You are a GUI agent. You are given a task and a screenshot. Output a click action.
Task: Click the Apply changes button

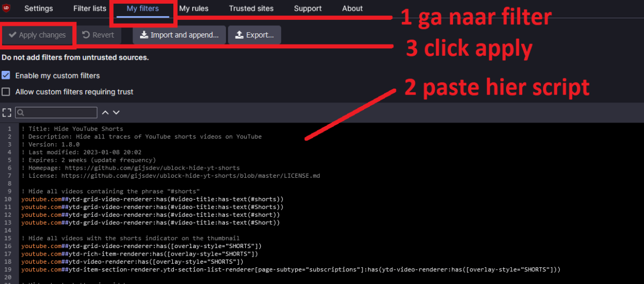[x=37, y=35]
